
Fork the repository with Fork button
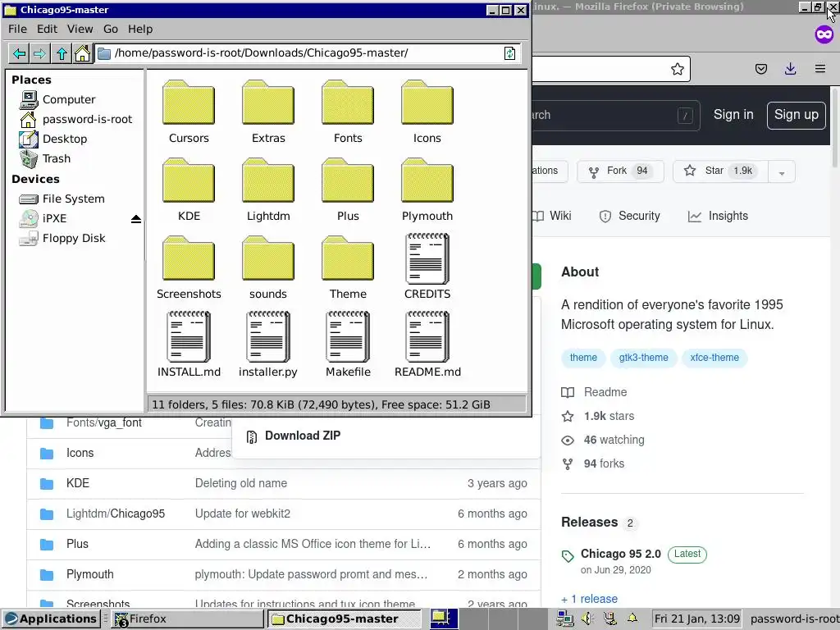pos(620,171)
